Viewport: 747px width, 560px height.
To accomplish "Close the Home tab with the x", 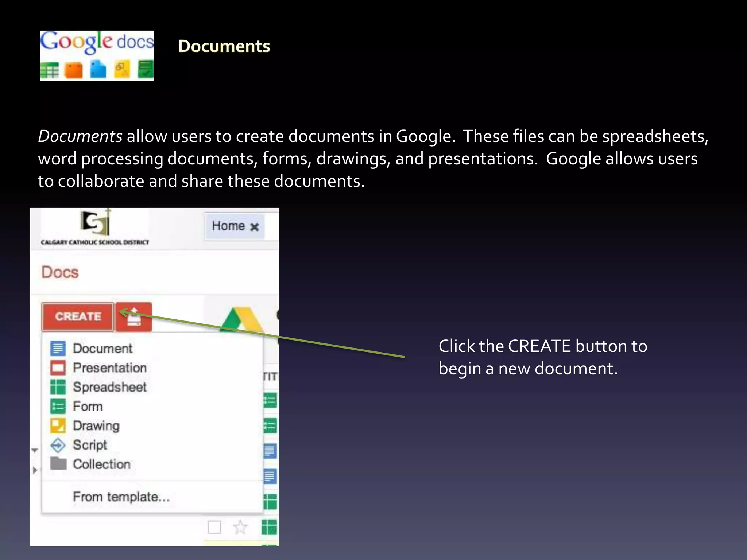I will (x=255, y=227).
